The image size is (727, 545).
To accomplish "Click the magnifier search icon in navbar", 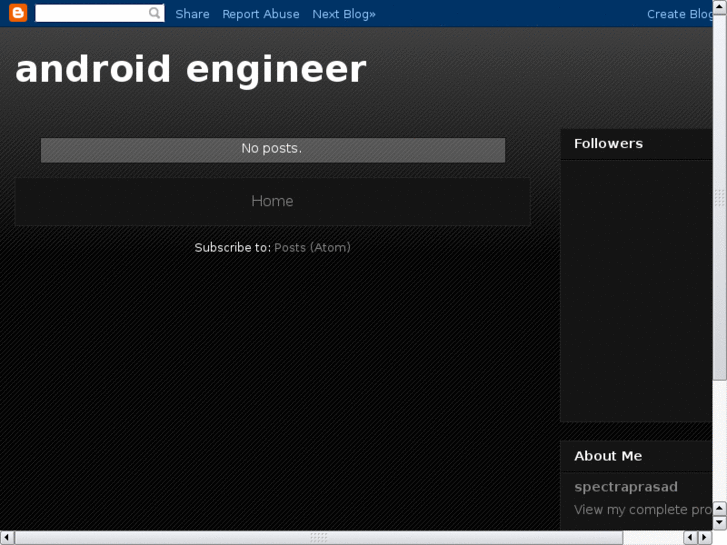I will (x=154, y=13).
